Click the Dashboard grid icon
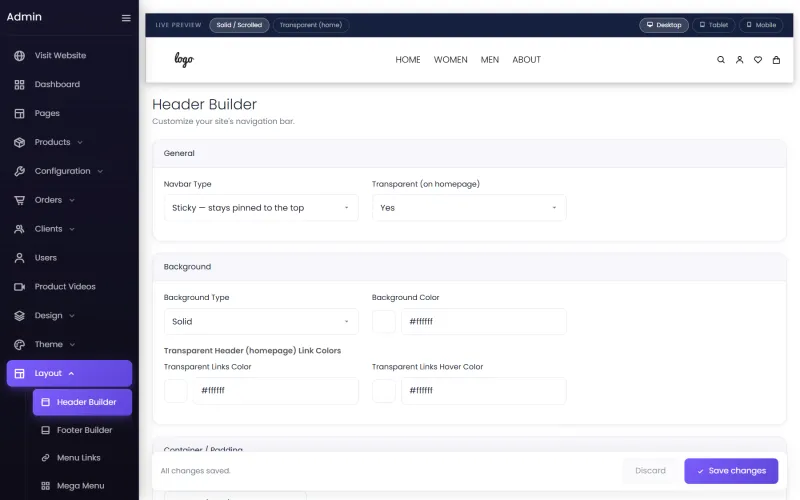The image size is (800, 500). [19, 85]
